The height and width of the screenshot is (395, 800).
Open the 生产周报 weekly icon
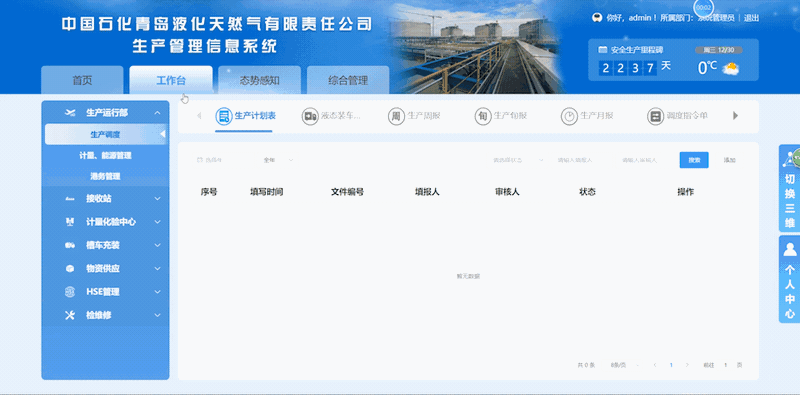tap(396, 116)
